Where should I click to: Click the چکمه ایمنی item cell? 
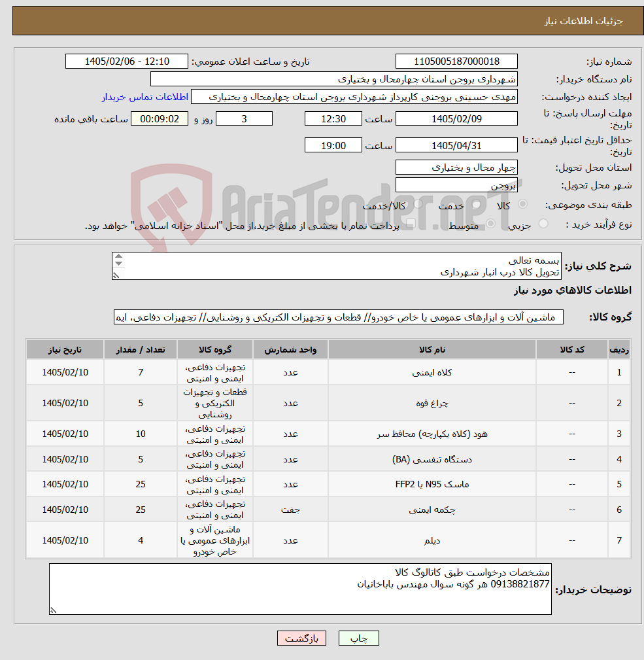(x=432, y=510)
